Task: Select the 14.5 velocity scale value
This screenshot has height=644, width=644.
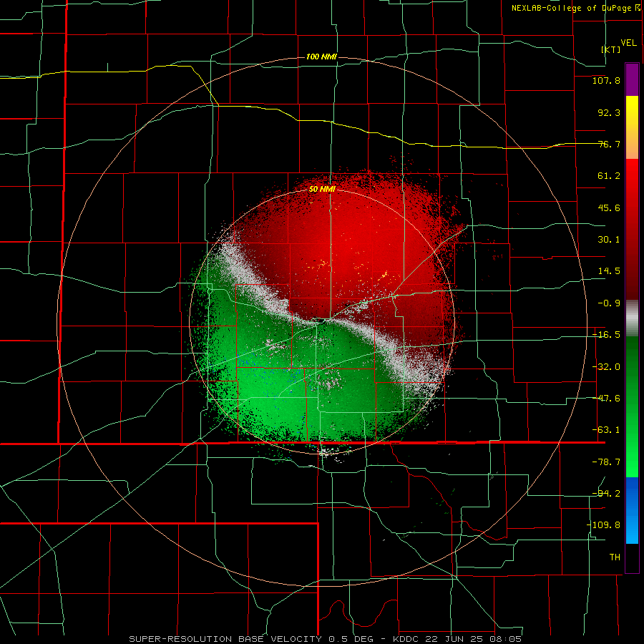Action: pyautogui.click(x=609, y=271)
